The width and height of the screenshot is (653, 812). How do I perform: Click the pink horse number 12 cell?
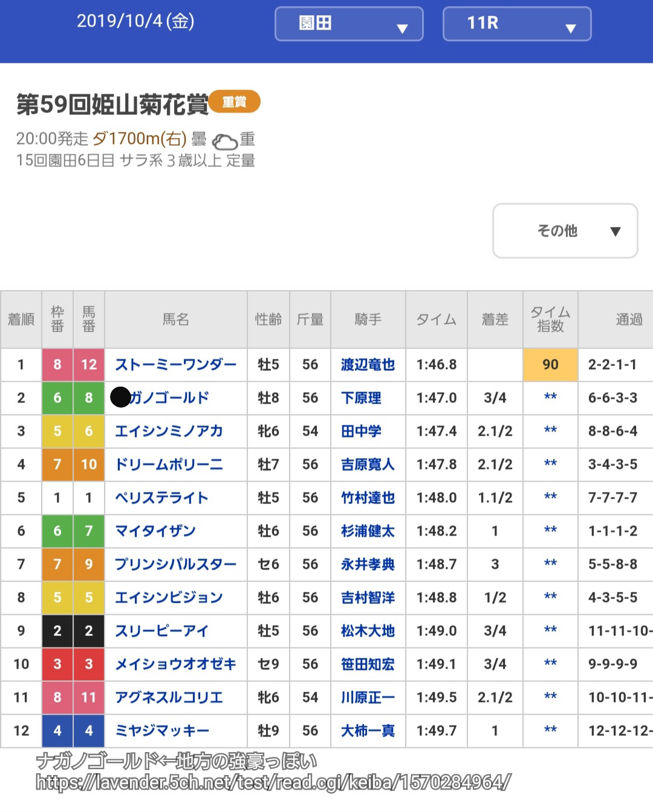pos(89,365)
